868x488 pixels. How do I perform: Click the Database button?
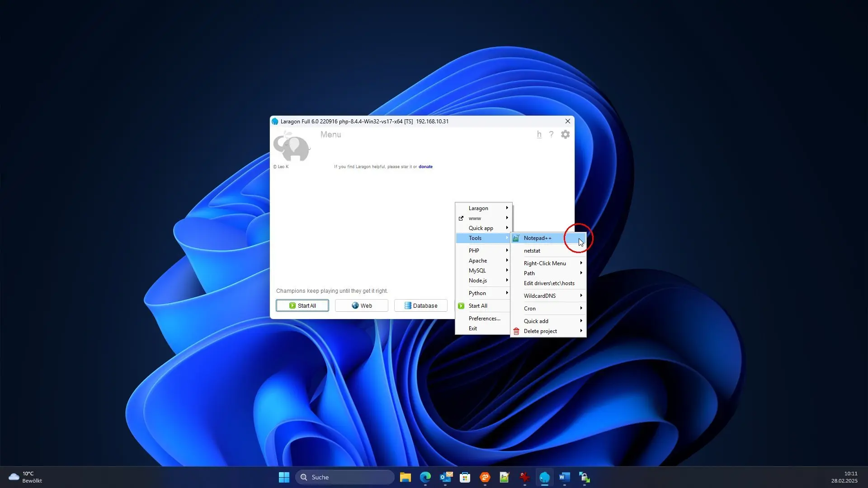(x=420, y=306)
